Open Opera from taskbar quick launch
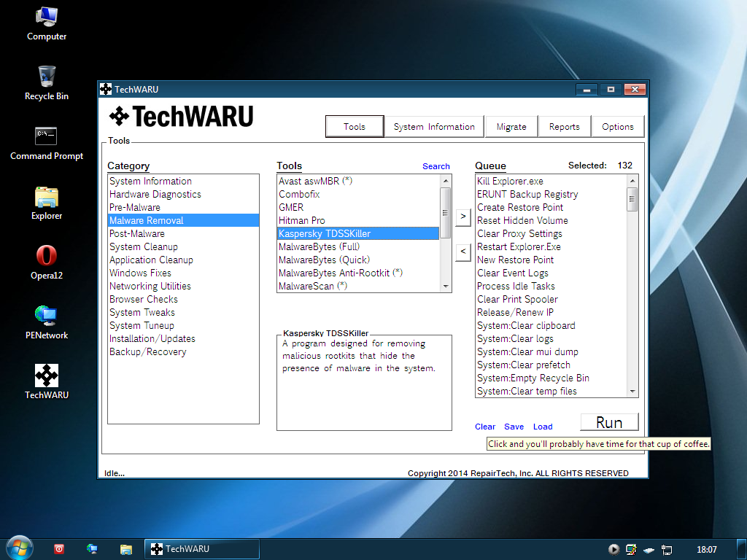747x560 pixels. pos(59,549)
